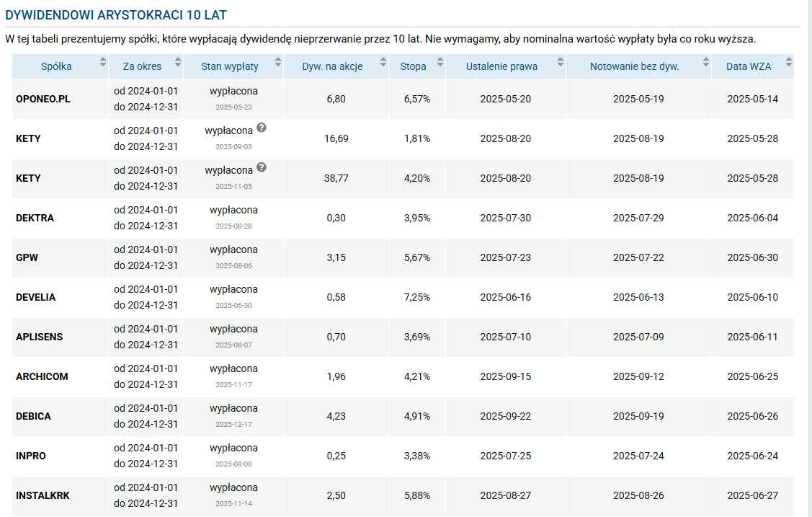Toggle sort icon beside Stan wypłaty
The width and height of the screenshot is (812, 517).
click(277, 62)
